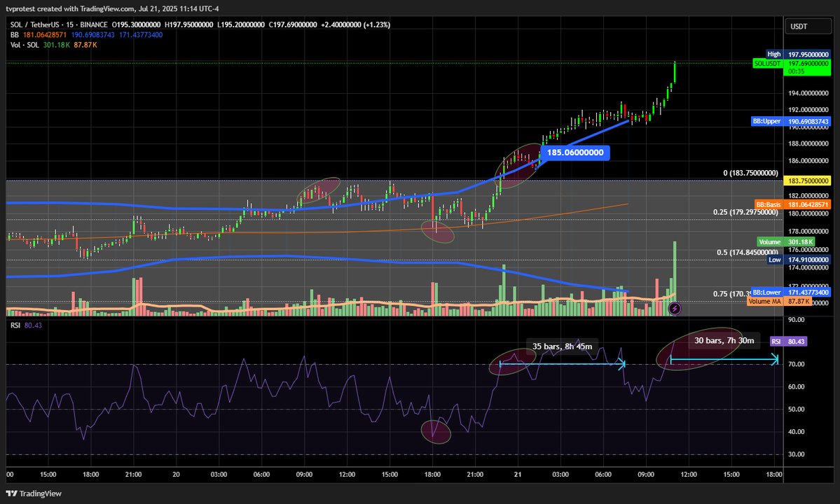Viewport: 840px width, 504px height.
Task: Click the RSI 40.00 scale value
Action: pos(796,431)
